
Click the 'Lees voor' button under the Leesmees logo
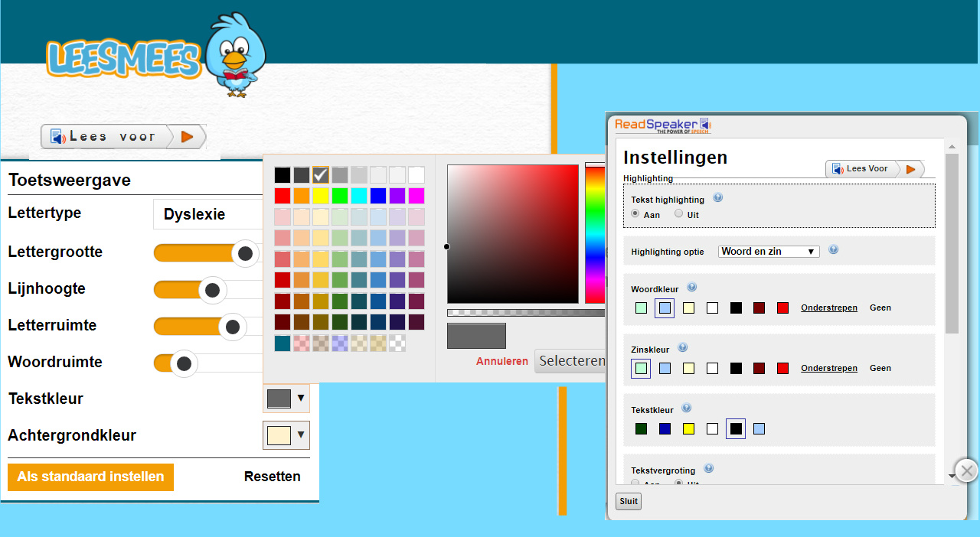pyautogui.click(x=123, y=137)
